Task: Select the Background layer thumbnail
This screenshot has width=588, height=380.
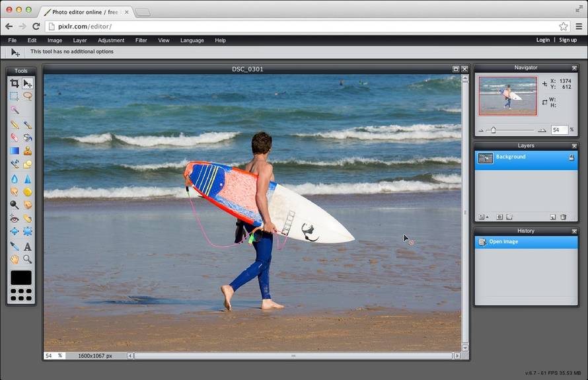Action: coord(485,159)
